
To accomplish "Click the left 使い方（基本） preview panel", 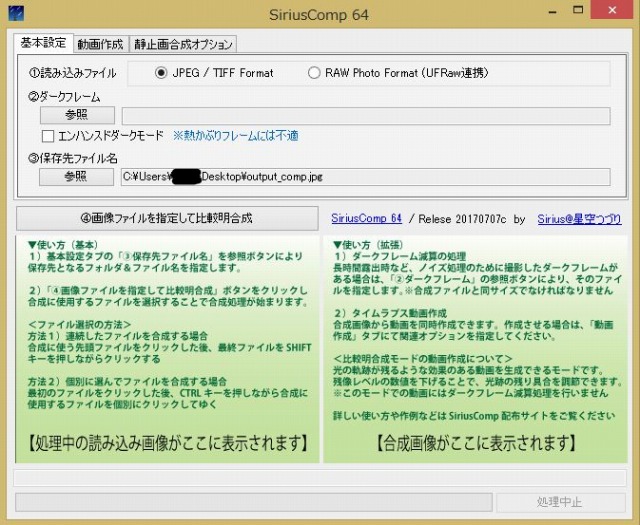I will 165,348.
